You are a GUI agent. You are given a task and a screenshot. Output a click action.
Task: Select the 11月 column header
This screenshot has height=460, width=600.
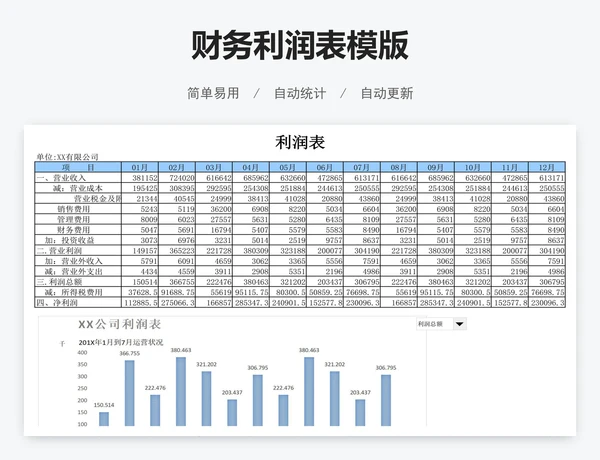(510, 167)
